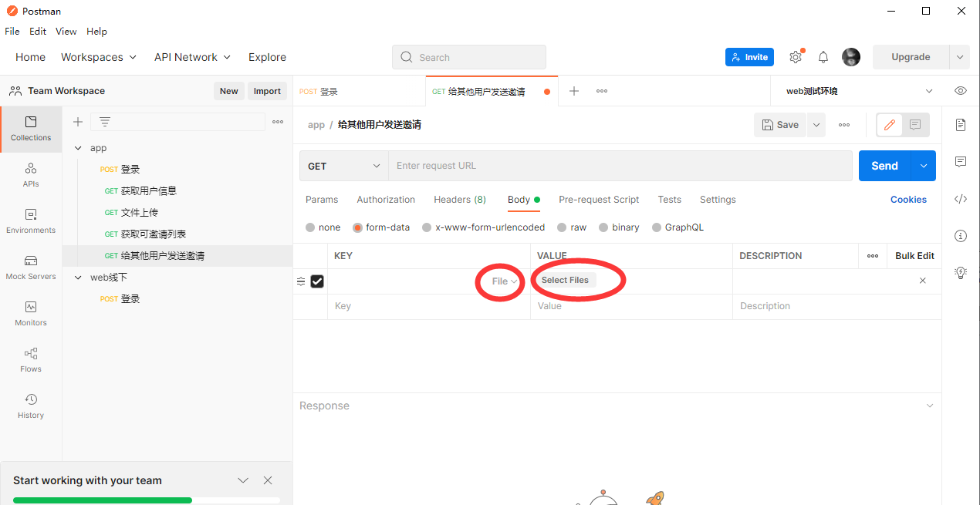Open the Documentation panel icon on right sidebar
The image size is (980, 505).
[x=961, y=124]
